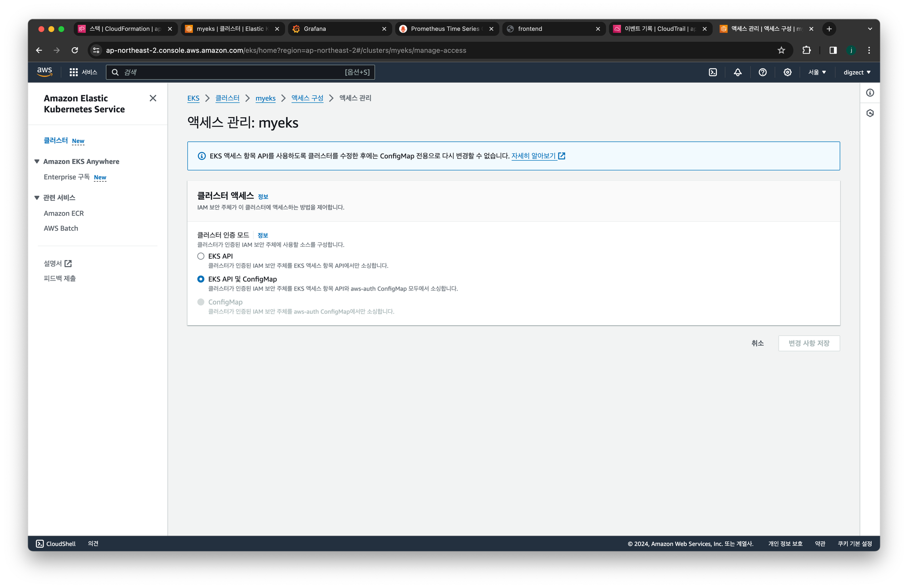This screenshot has height=588, width=908.
Task: Open the services grid menu
Action: [x=74, y=72]
